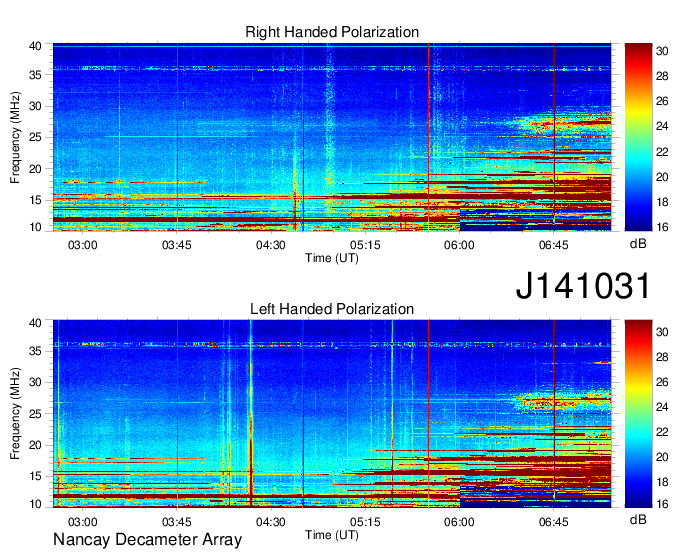Click the 30 MHz tick on the lower plot
This screenshot has height=552, width=680.
[35, 382]
